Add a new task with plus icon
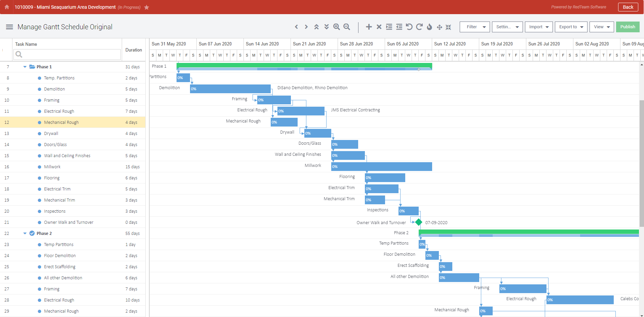 369,27
